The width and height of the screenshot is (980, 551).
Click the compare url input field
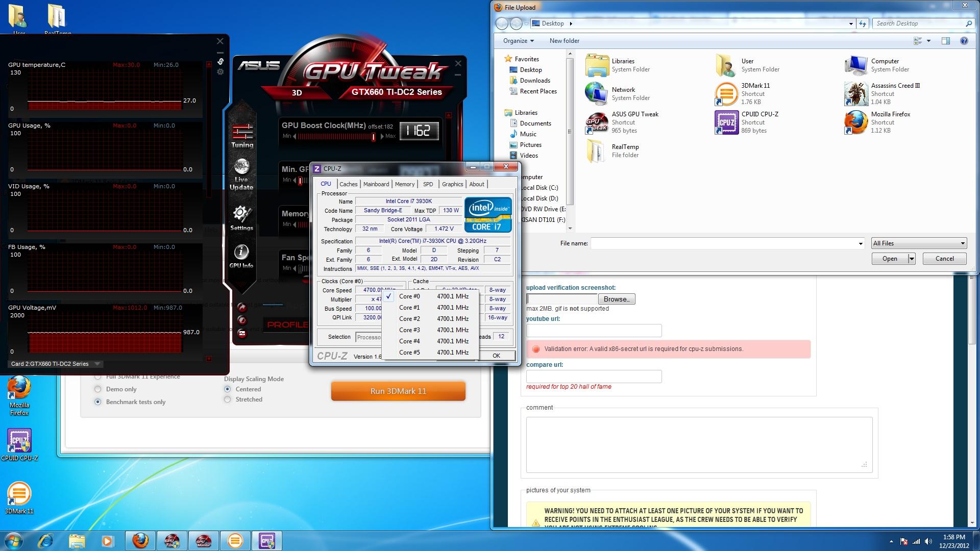594,377
